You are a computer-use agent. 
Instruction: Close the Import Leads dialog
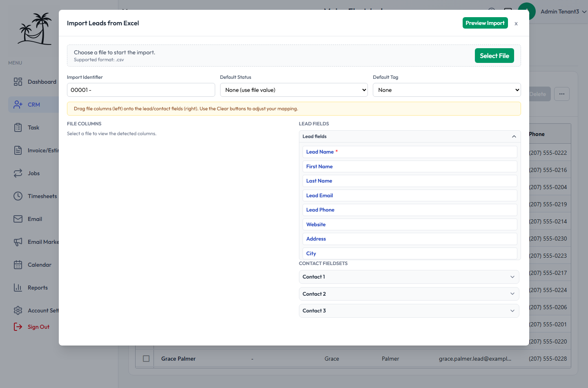point(516,23)
